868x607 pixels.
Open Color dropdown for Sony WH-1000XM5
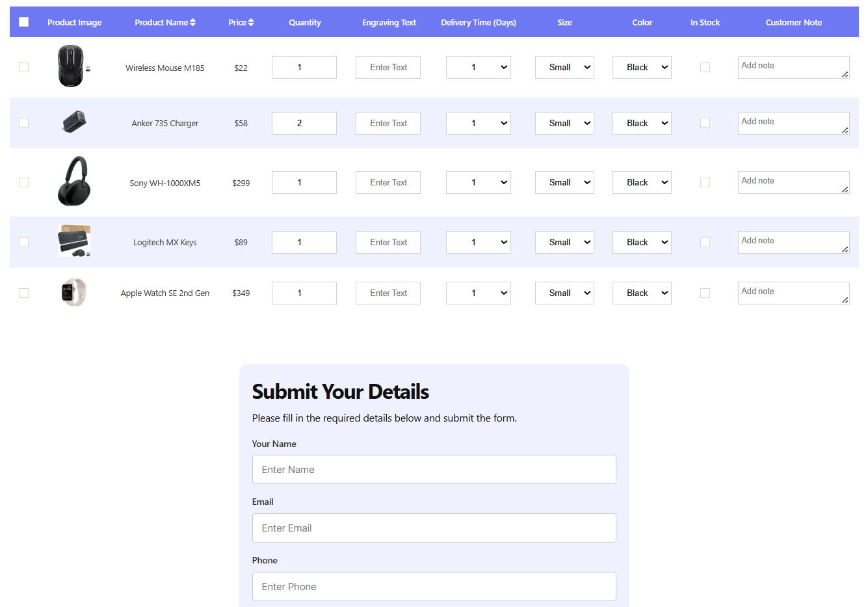642,182
